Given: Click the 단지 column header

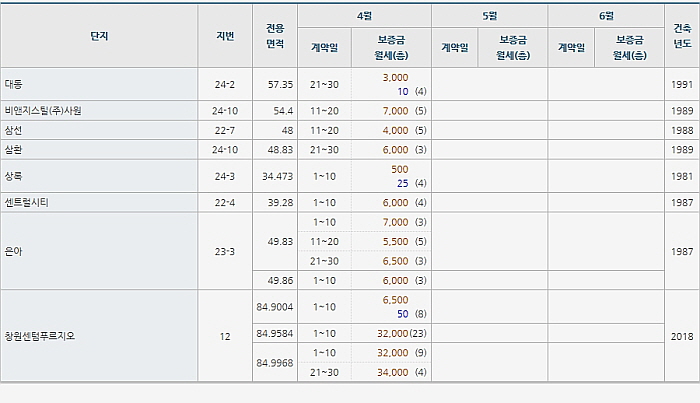Looking at the screenshot, I should [x=99, y=36].
